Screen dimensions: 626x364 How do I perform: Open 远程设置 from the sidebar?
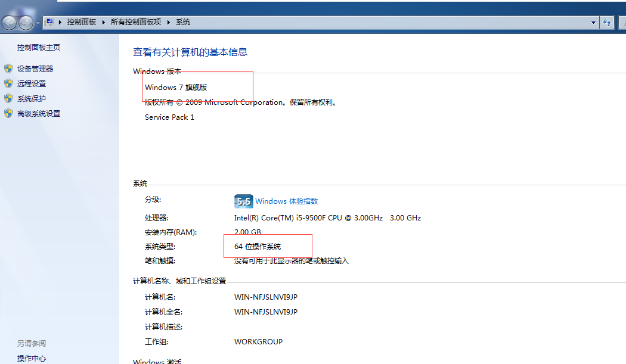(32, 84)
